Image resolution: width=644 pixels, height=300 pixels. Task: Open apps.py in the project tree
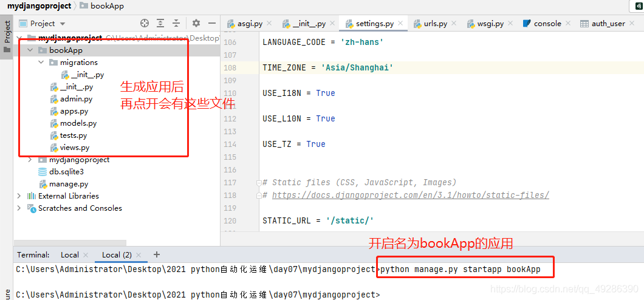74,111
